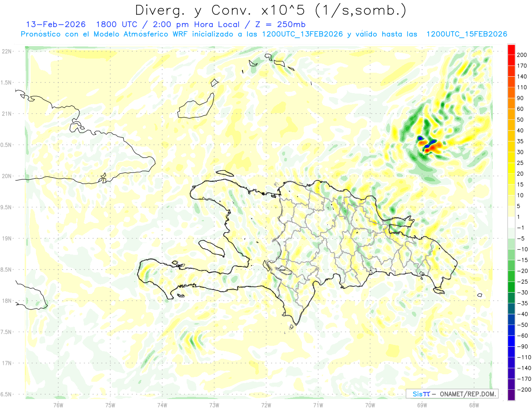
Task: Click longitude label "76W"
Action: (58, 405)
